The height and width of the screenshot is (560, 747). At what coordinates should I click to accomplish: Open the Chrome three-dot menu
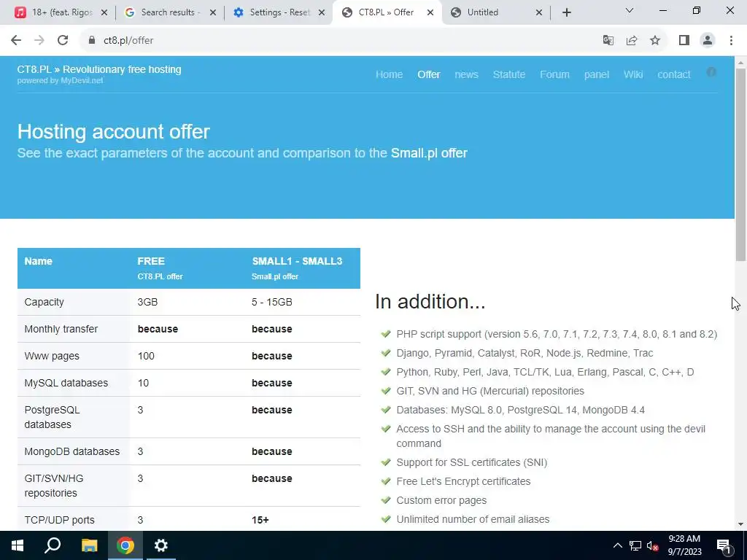coord(731,40)
